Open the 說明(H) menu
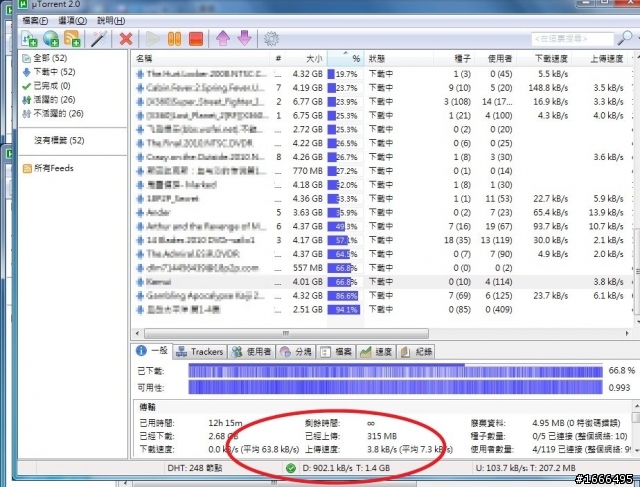This screenshot has height=487, width=640. coord(111,20)
